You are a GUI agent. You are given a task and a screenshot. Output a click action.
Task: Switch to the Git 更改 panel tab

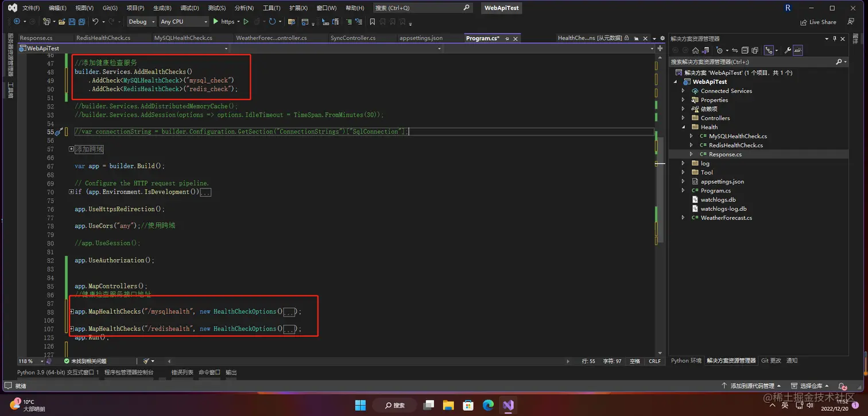tap(771, 361)
